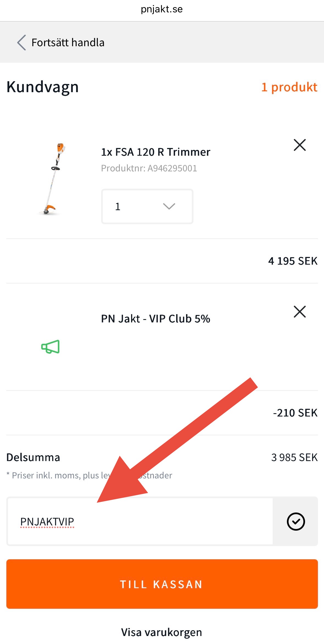Click the Kundvagn heading
This screenshot has width=324, height=644.
click(x=43, y=87)
